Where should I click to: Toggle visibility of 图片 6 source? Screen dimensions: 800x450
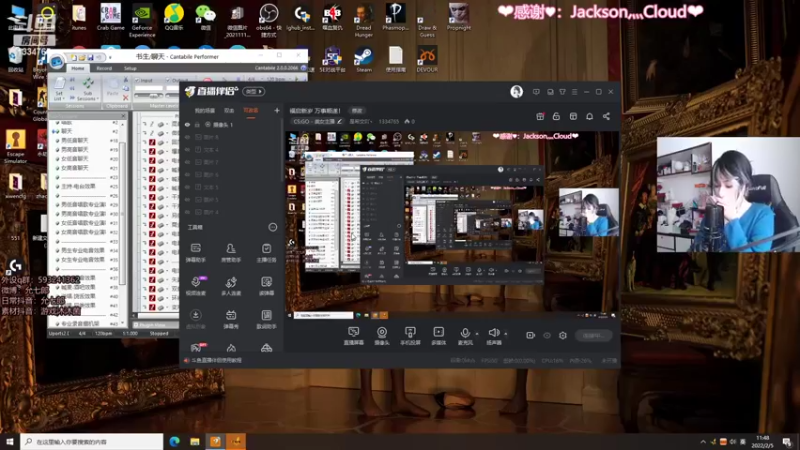coord(187,174)
